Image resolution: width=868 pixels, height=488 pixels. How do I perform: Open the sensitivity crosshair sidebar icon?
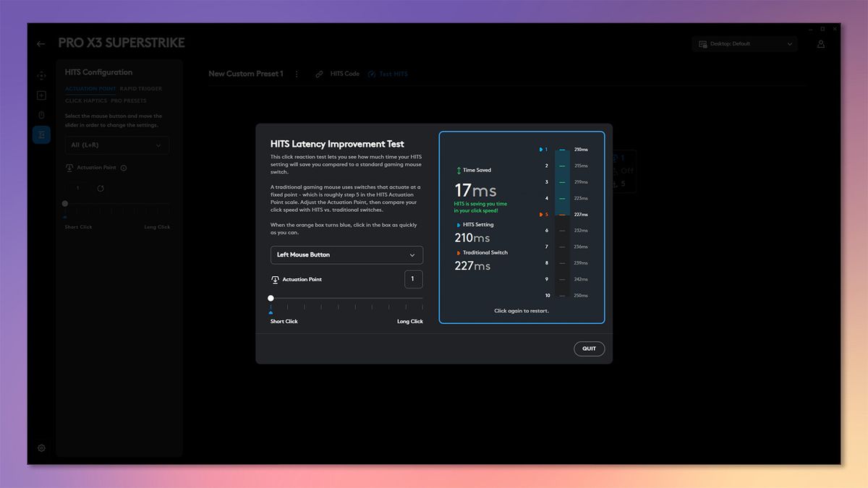click(41, 75)
